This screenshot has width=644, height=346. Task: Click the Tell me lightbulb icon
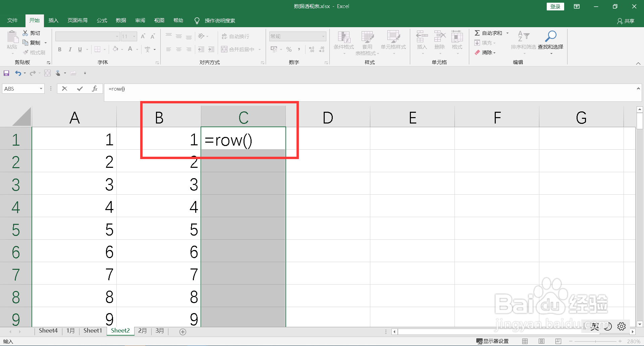(x=197, y=21)
